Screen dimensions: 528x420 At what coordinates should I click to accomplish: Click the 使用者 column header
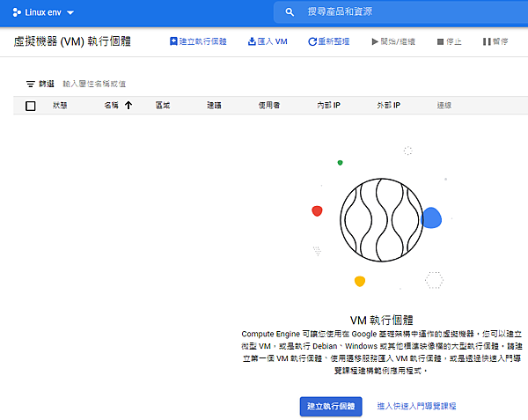(x=269, y=106)
